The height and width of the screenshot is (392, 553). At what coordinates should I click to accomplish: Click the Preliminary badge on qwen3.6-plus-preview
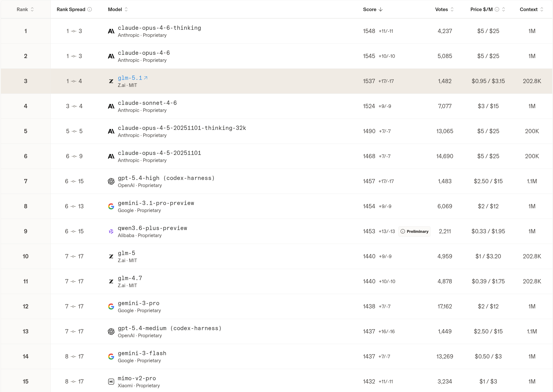click(414, 231)
